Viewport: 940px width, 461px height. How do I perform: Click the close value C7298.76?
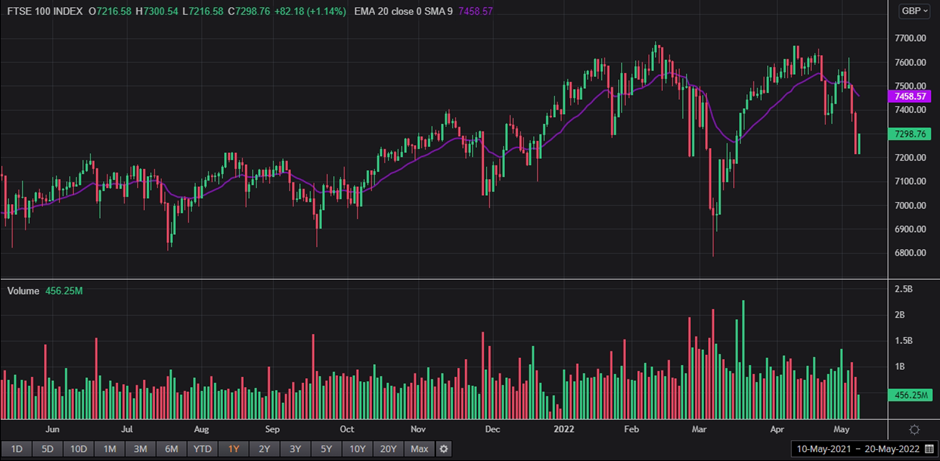tap(249, 11)
